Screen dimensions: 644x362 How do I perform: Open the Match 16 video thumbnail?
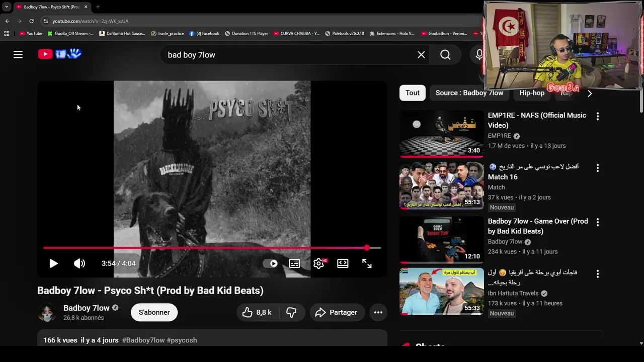(442, 186)
